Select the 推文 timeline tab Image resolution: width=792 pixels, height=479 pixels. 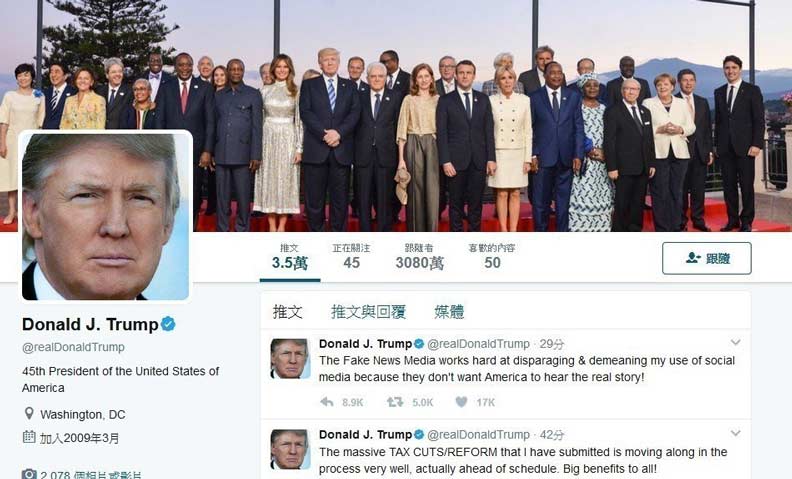(287, 312)
